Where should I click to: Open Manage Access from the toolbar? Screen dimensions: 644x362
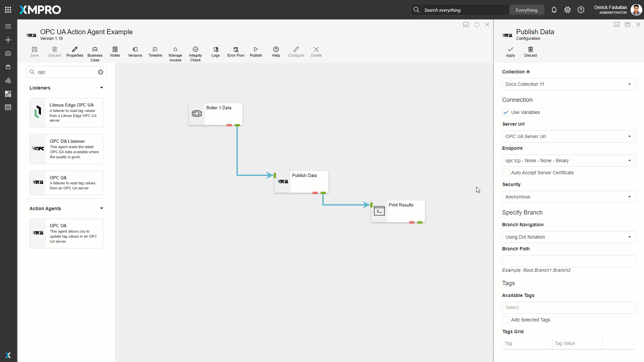click(175, 50)
